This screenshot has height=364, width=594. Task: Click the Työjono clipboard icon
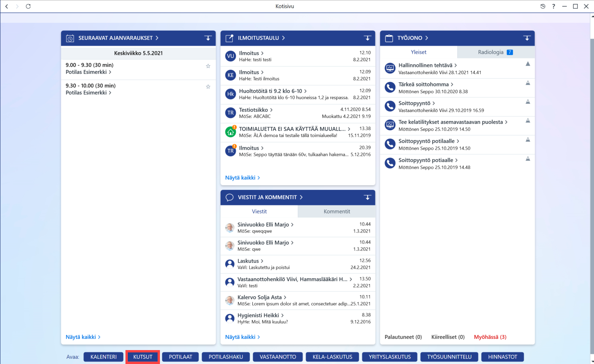coord(389,38)
